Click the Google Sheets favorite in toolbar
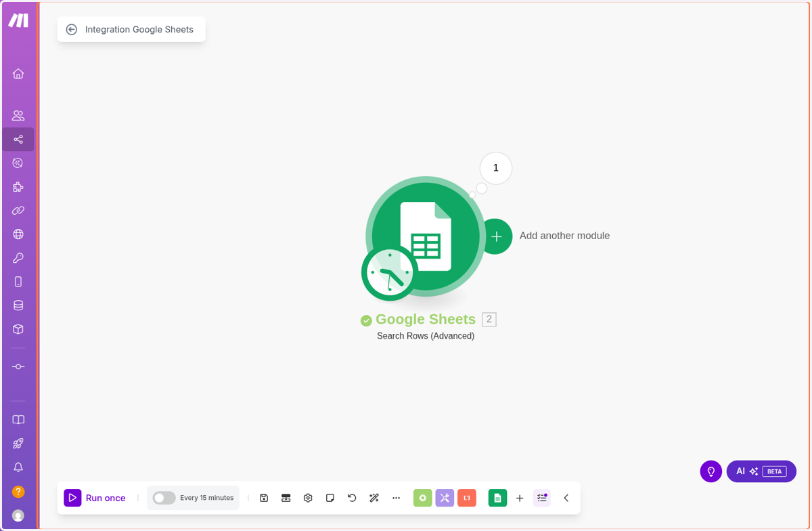 click(497, 498)
